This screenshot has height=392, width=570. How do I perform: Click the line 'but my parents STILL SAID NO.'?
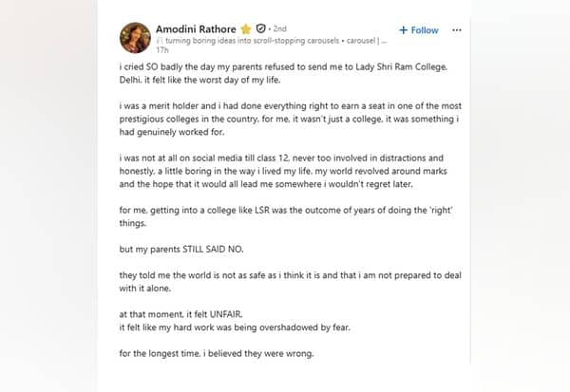(181, 250)
